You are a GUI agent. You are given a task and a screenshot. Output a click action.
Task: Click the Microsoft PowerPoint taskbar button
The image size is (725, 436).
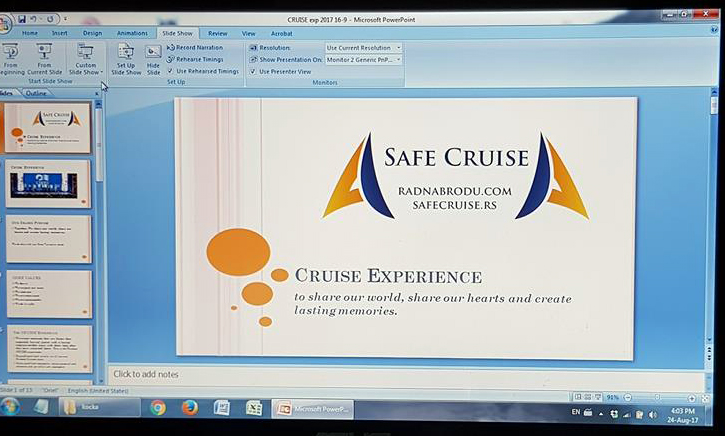click(313, 409)
